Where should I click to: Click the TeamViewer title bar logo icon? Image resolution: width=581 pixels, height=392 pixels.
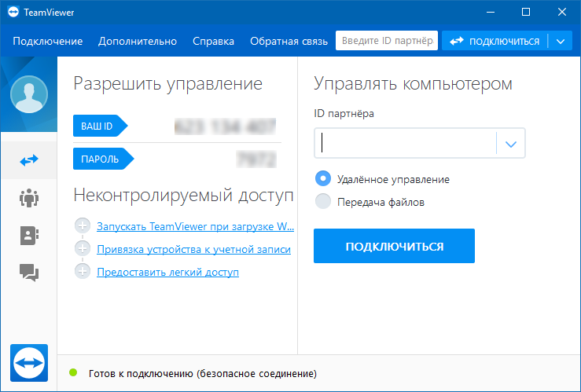pyautogui.click(x=13, y=13)
